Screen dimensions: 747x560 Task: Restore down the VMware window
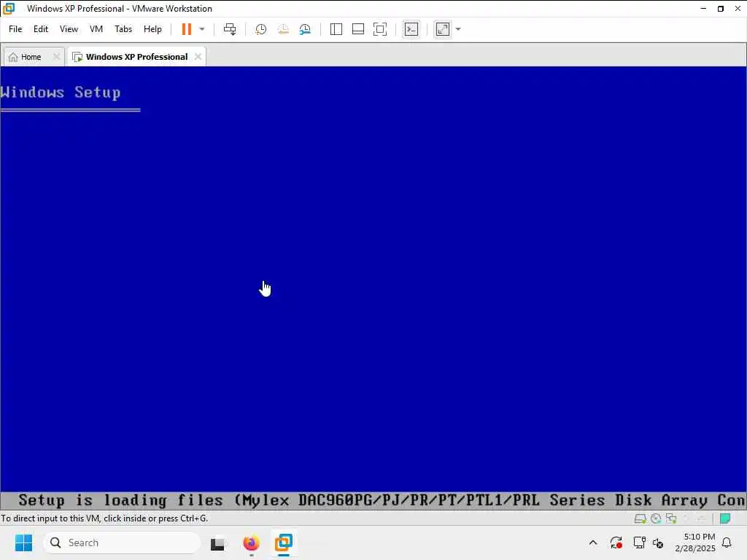(x=720, y=9)
